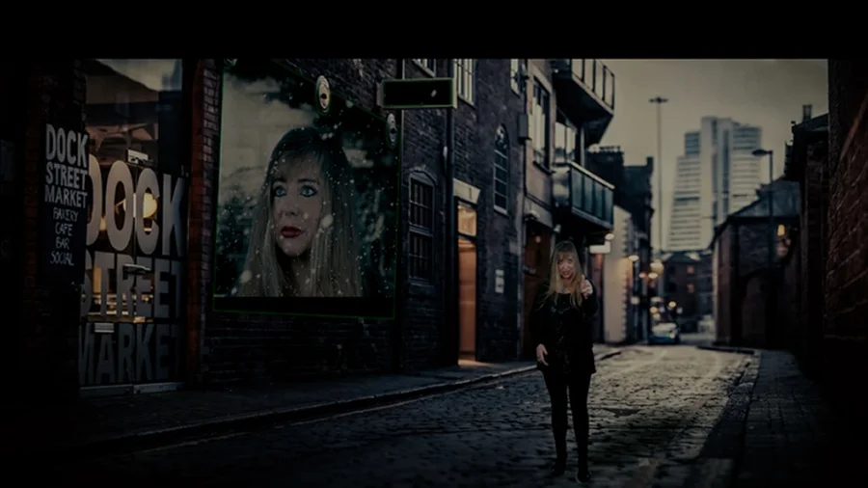Click the small Dock Street Market hanging sign
The image size is (868, 488).
click(x=66, y=196)
